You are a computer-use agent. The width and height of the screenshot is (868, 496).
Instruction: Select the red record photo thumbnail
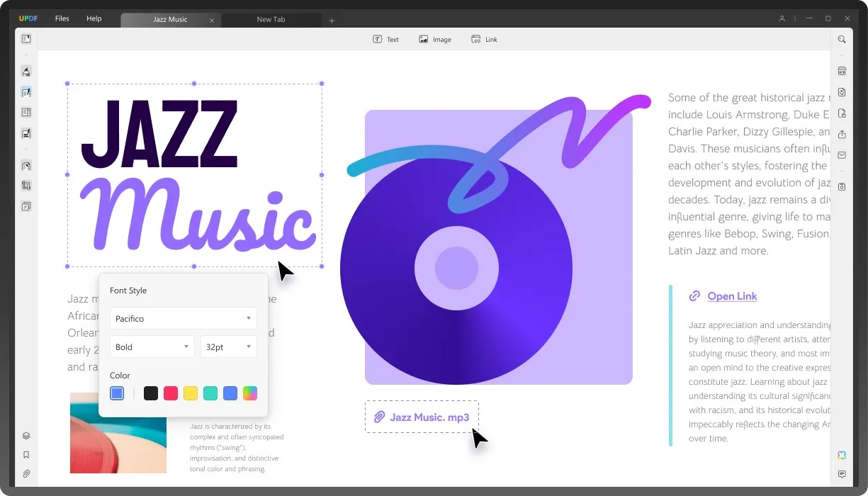[118, 433]
